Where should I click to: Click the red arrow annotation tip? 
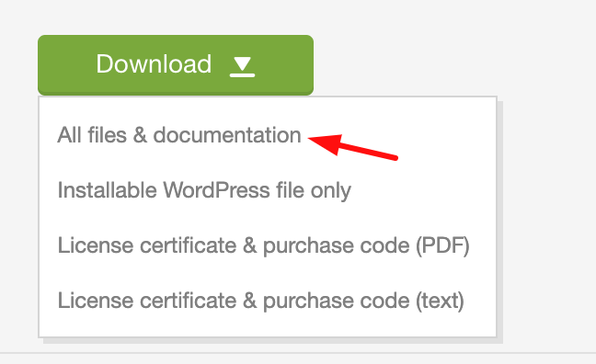pos(310,139)
